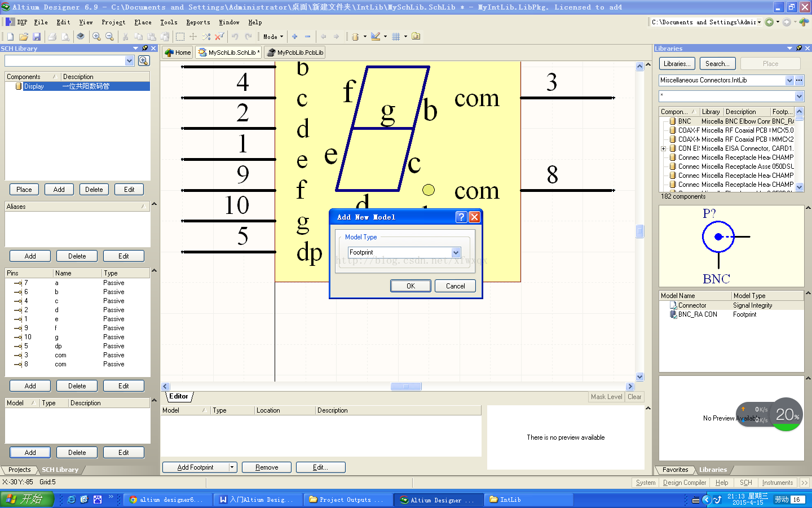The image size is (812, 508).
Task: Click the Save icon in the toolbar
Action: (x=37, y=37)
